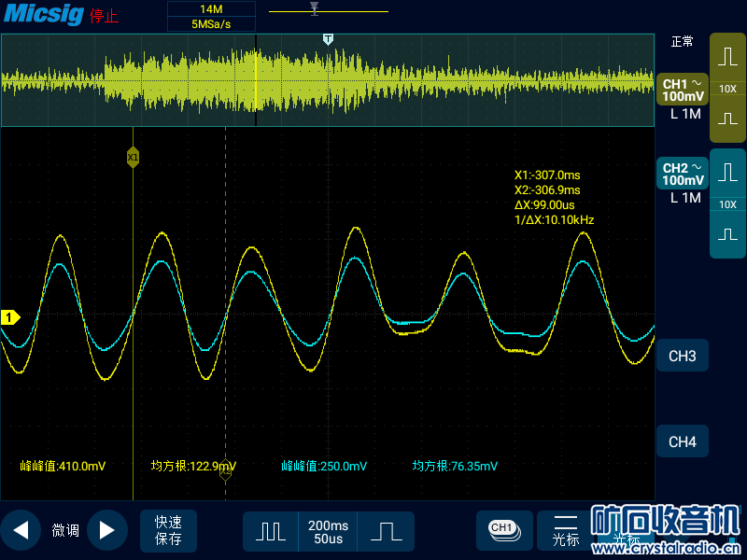
Task: Increase CH1 vertical scale with the tall pulse icon
Action: click(727, 57)
